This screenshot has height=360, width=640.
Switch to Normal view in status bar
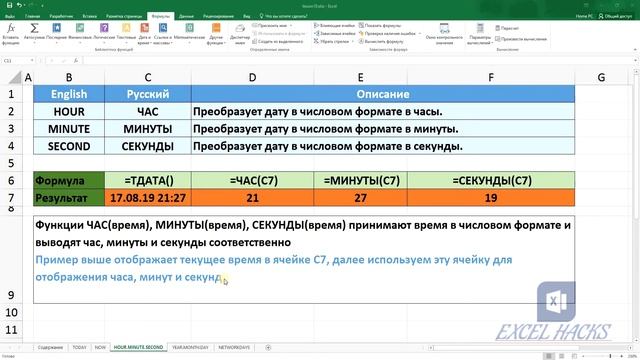pyautogui.click(x=549, y=356)
